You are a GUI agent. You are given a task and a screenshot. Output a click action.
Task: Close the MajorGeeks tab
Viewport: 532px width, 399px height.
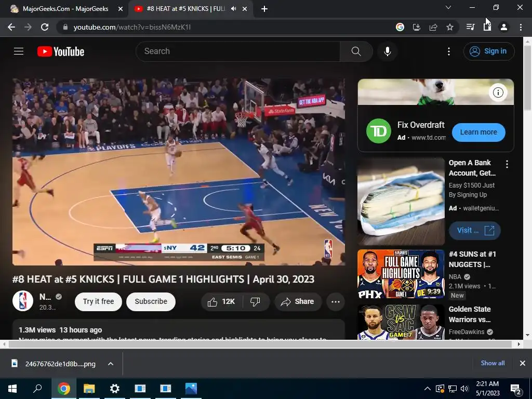121,9
